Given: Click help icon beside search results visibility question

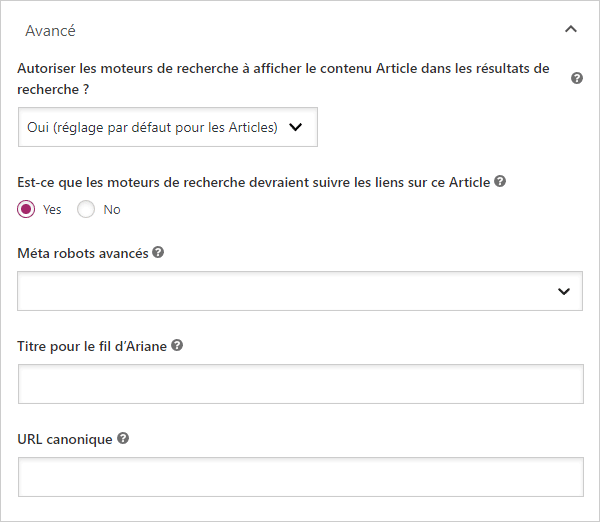Looking at the screenshot, I should tap(577, 78).
